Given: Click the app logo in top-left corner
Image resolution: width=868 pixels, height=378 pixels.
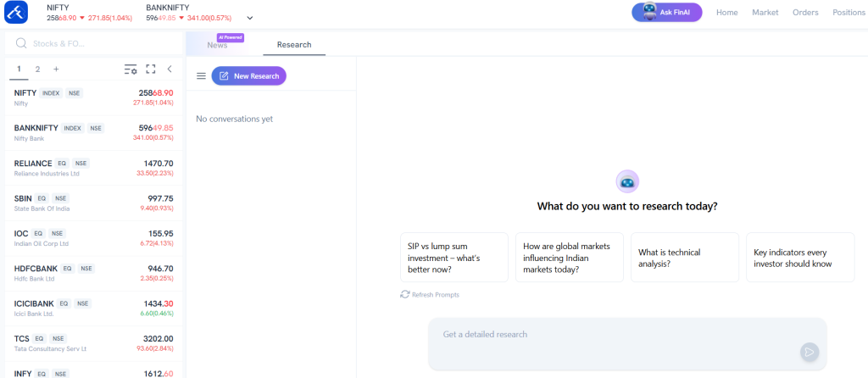Looking at the screenshot, I should [17, 13].
